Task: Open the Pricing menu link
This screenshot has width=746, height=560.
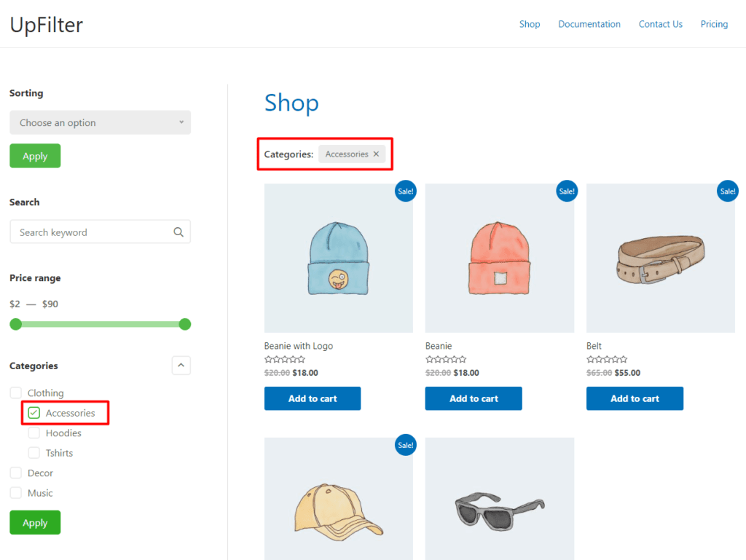Action: (x=714, y=24)
